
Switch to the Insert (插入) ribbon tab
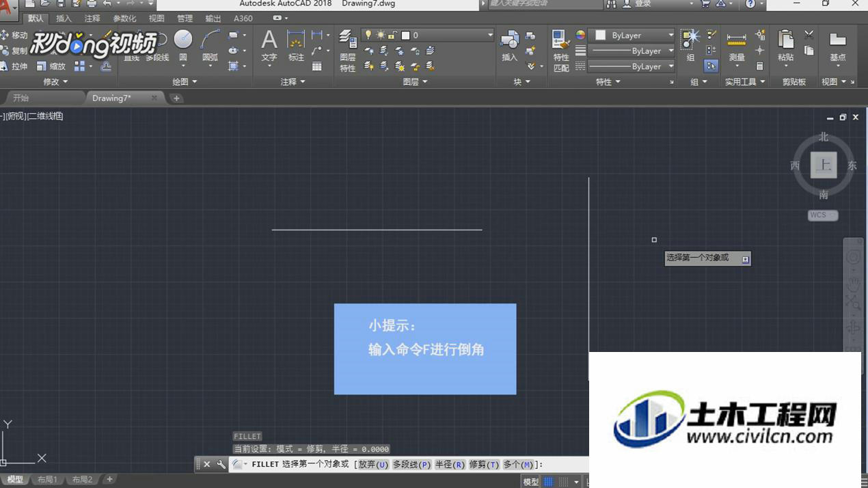pos(64,18)
